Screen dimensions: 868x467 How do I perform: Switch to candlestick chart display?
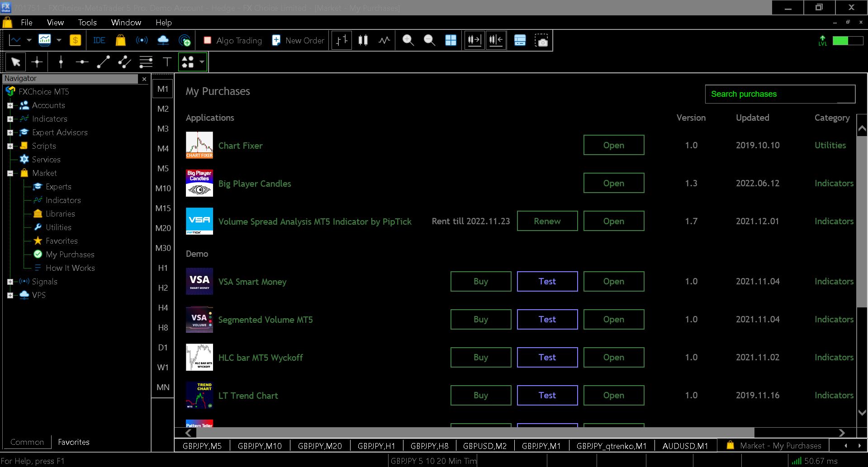[x=363, y=41]
